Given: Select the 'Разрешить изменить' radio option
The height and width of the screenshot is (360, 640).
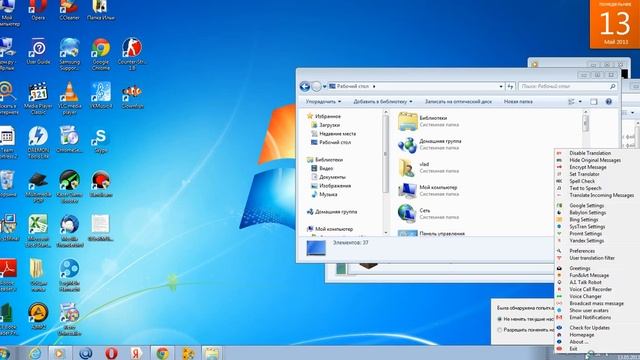Looking at the screenshot, I should (x=500, y=329).
